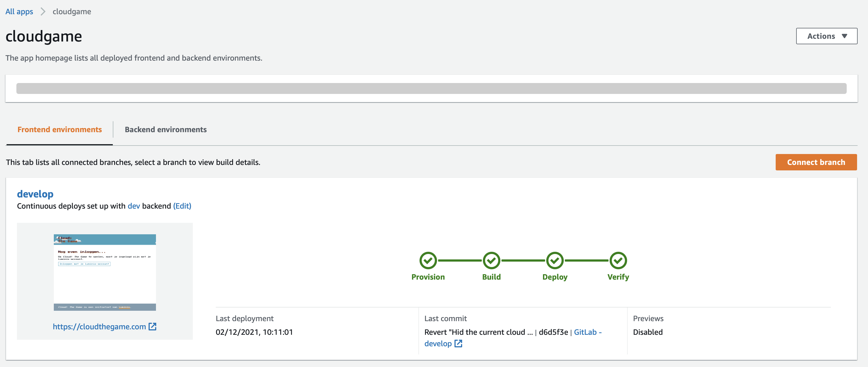Open the develop branch heading link
This screenshot has width=868, height=367.
35,194
